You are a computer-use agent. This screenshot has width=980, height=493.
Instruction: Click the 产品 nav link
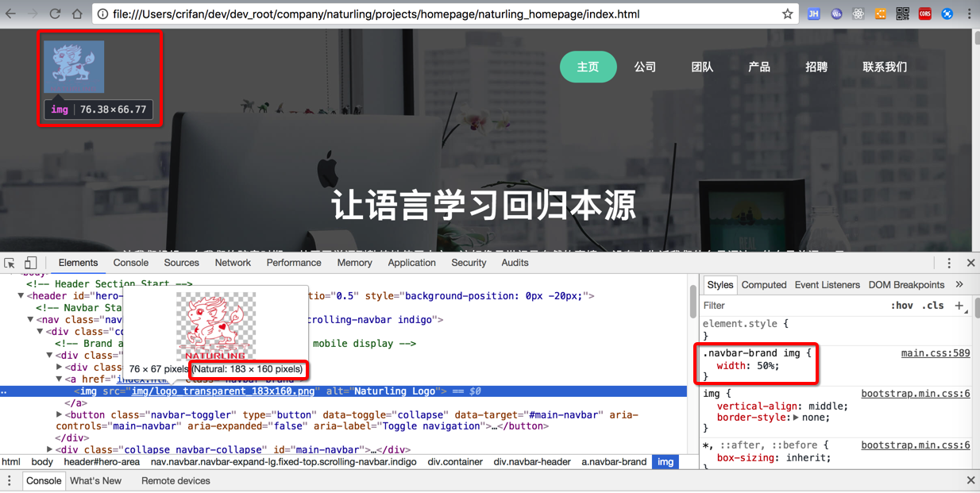[x=759, y=67]
